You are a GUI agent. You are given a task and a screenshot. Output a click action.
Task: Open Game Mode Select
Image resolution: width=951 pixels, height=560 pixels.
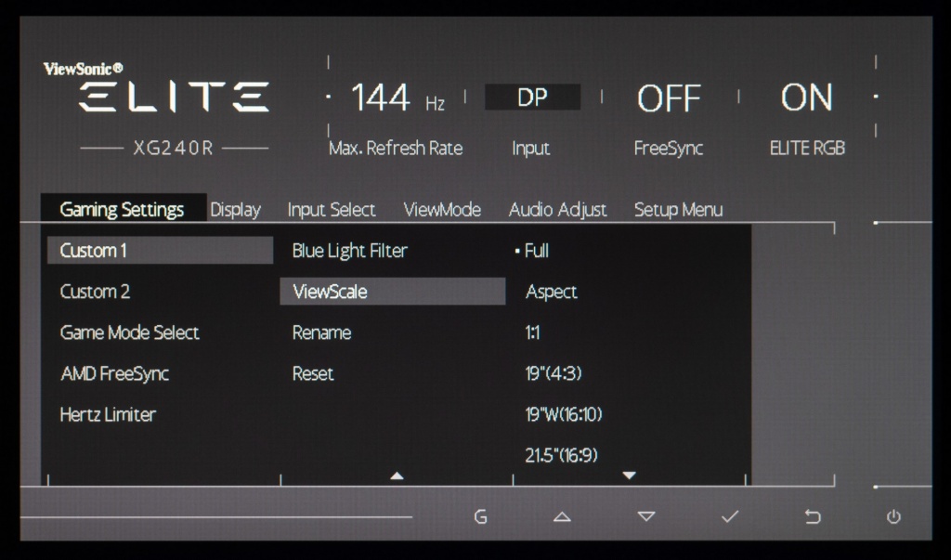pyautogui.click(x=129, y=332)
